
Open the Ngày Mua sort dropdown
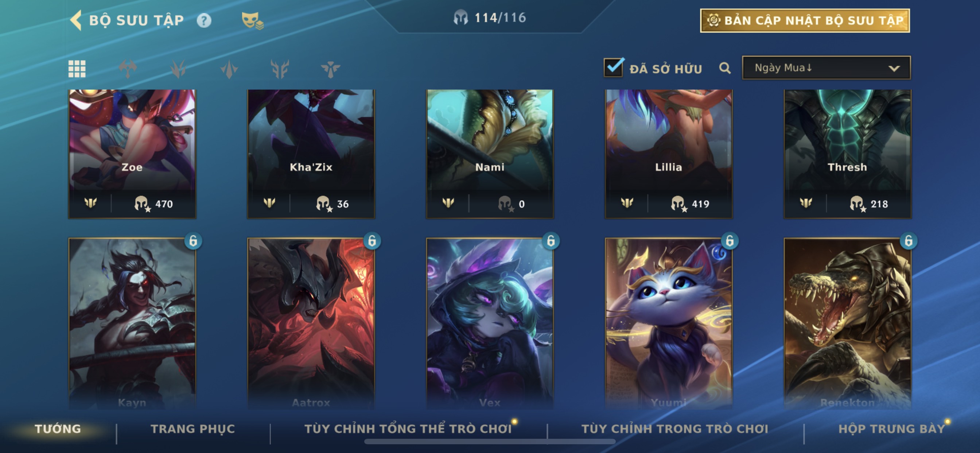tap(826, 68)
